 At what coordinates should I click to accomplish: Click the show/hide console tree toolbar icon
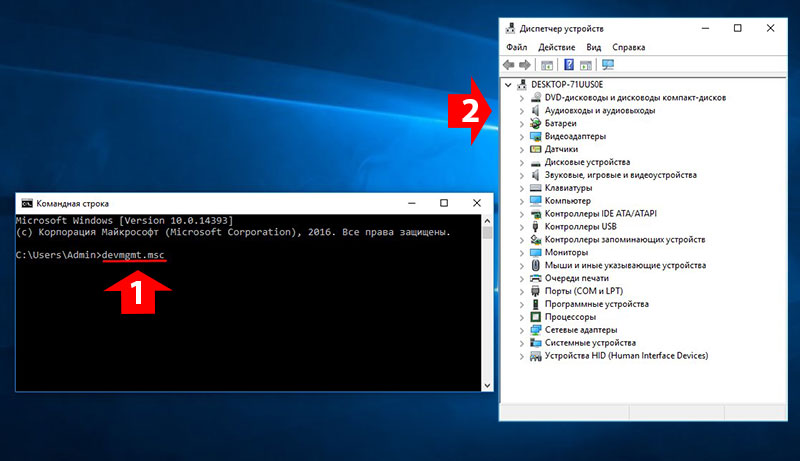(x=547, y=65)
